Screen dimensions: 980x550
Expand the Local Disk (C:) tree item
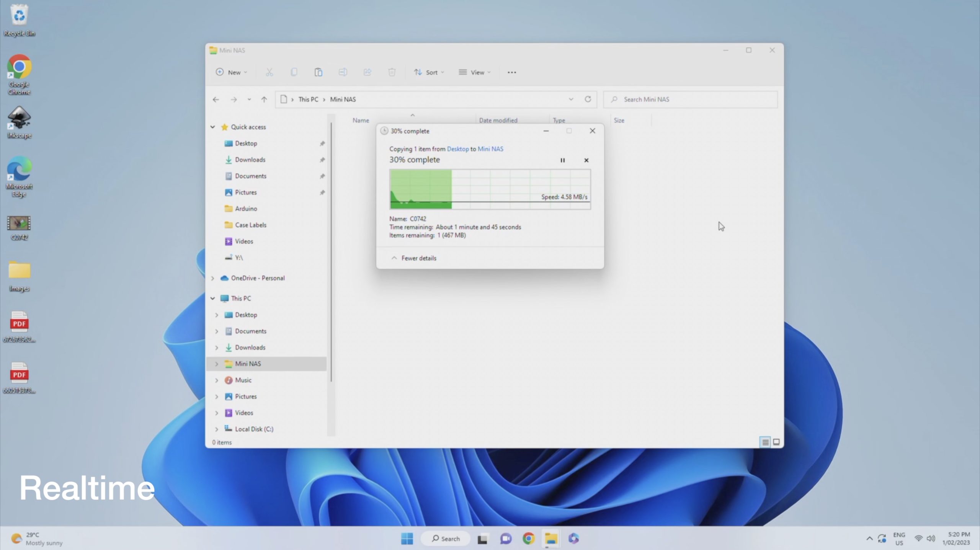(217, 429)
